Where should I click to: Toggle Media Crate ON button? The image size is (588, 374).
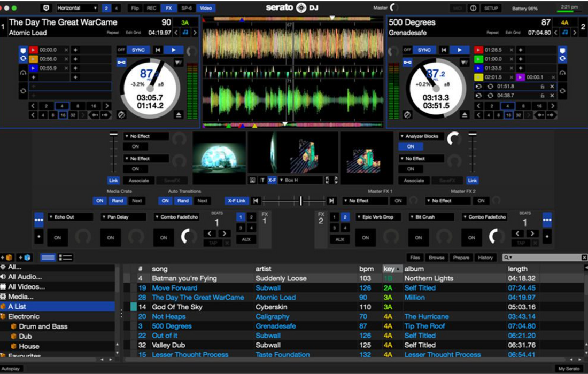coord(100,201)
